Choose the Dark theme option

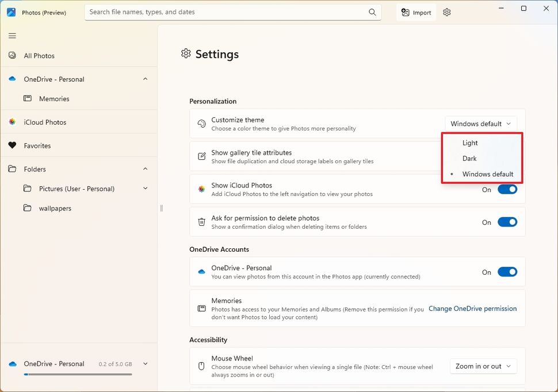point(469,159)
